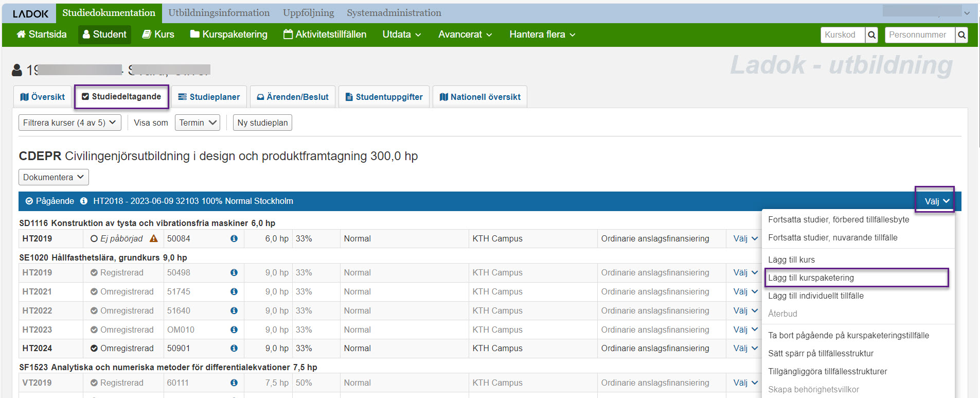Click course title SE1020 Hållfasthetslära, grundkurs
The height and width of the screenshot is (398, 980).
click(x=103, y=258)
